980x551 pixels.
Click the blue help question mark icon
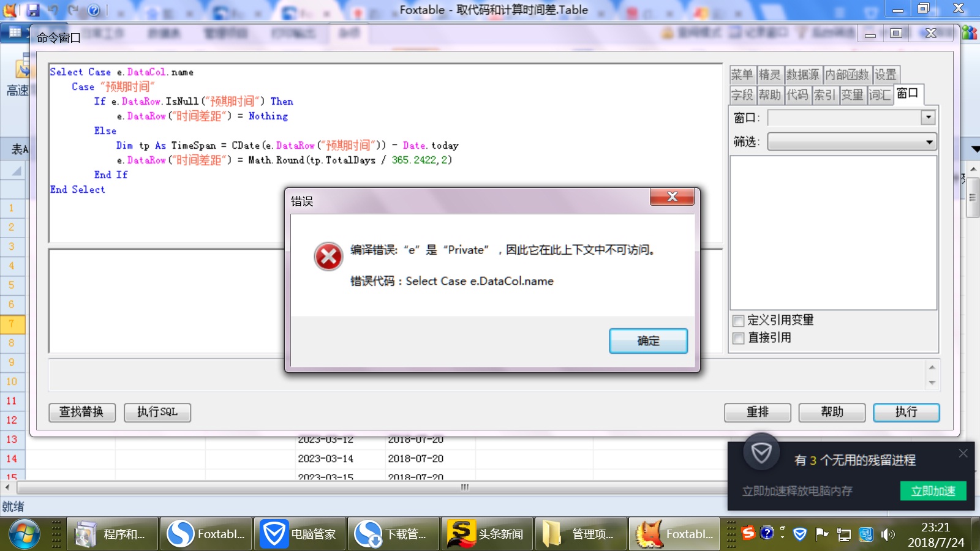(94, 10)
